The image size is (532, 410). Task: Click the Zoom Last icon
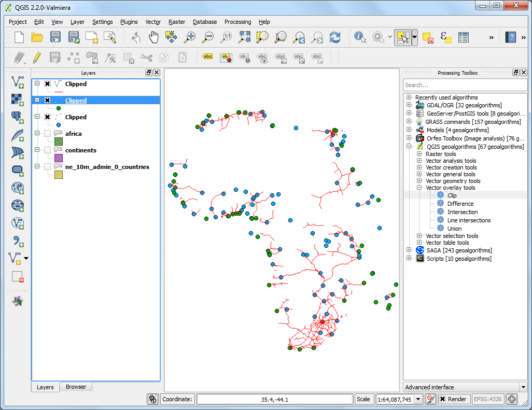point(299,37)
